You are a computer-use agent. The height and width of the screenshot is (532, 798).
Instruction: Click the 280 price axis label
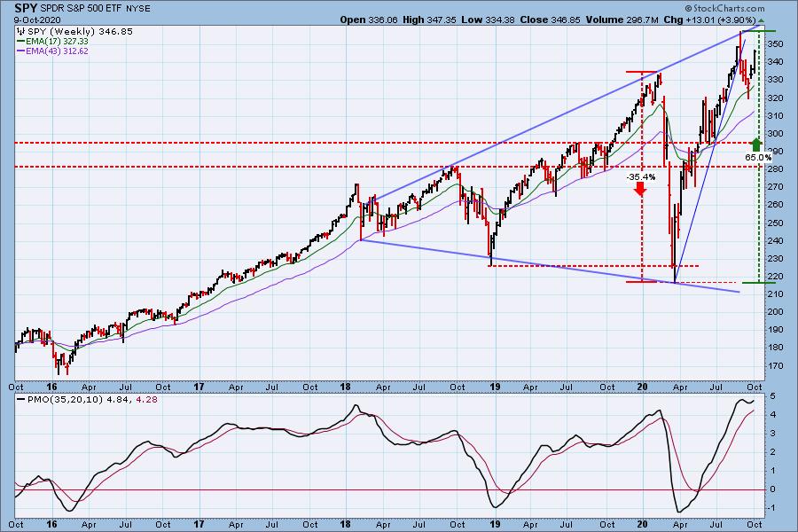[x=776, y=169]
